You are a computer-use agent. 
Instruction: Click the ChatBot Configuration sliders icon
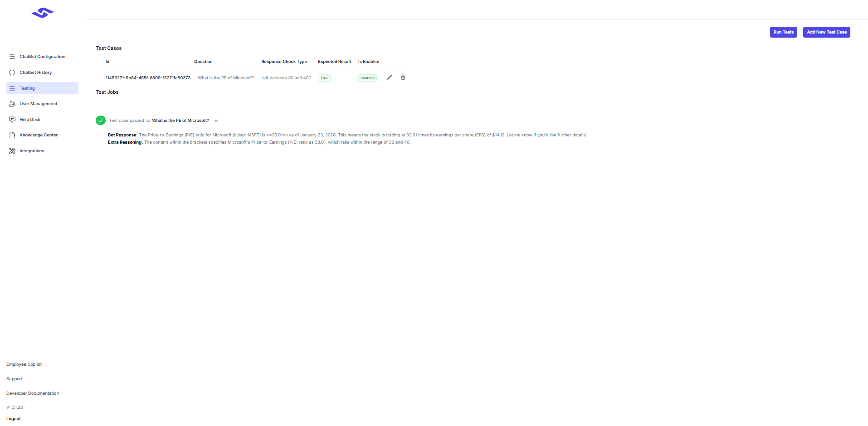pos(12,57)
